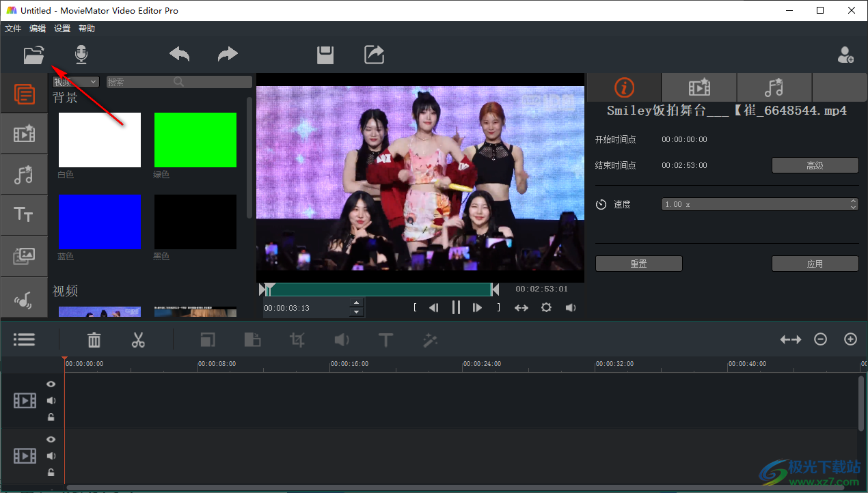Screen dimensions: 868x493
Task: Open the 帮助 menu
Action: pos(87,29)
